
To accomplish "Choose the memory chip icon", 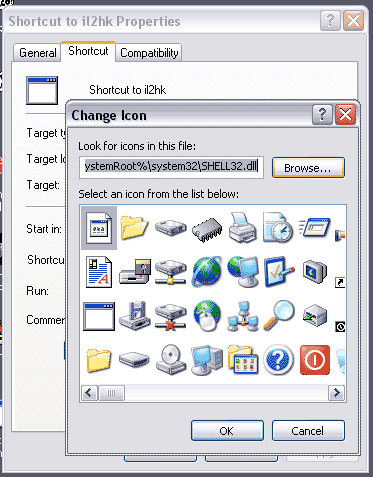I will [x=207, y=230].
